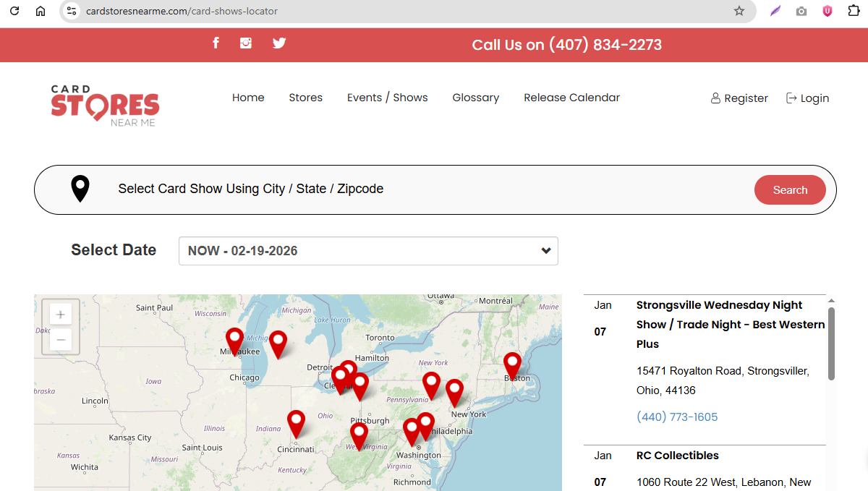Bookmark the page with star icon
The height and width of the screenshot is (491, 868).
[x=739, y=11]
